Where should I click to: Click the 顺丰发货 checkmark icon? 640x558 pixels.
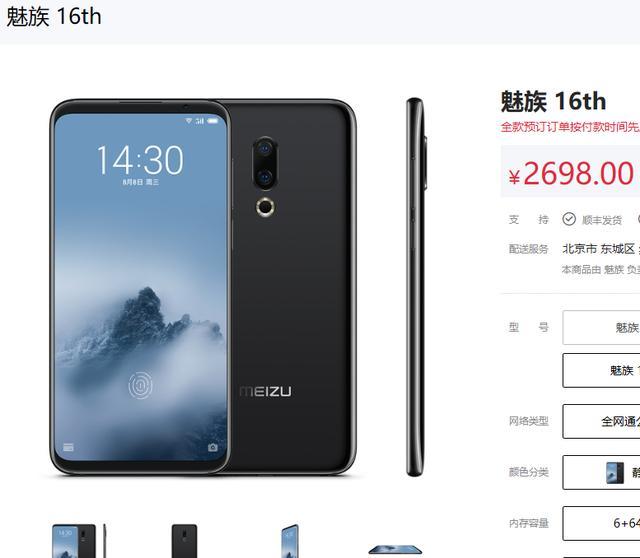coord(569,219)
